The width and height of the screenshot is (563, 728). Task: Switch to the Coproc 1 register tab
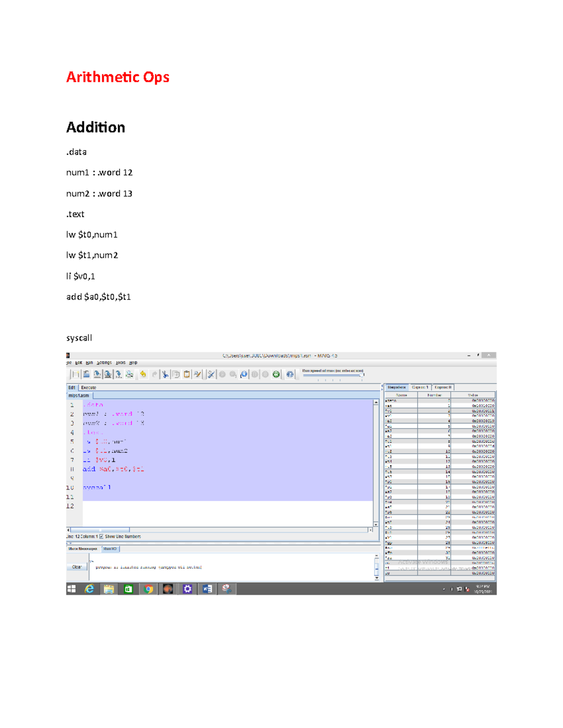coord(420,387)
